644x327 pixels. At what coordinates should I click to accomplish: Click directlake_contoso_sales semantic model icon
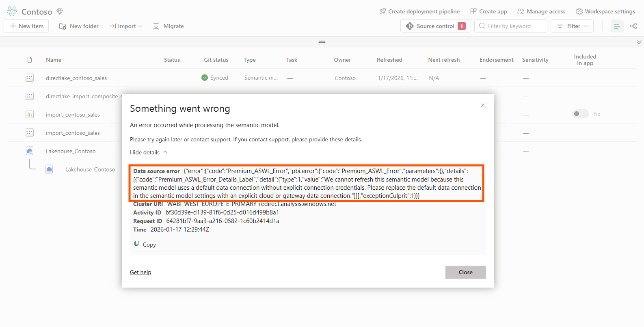coord(30,78)
